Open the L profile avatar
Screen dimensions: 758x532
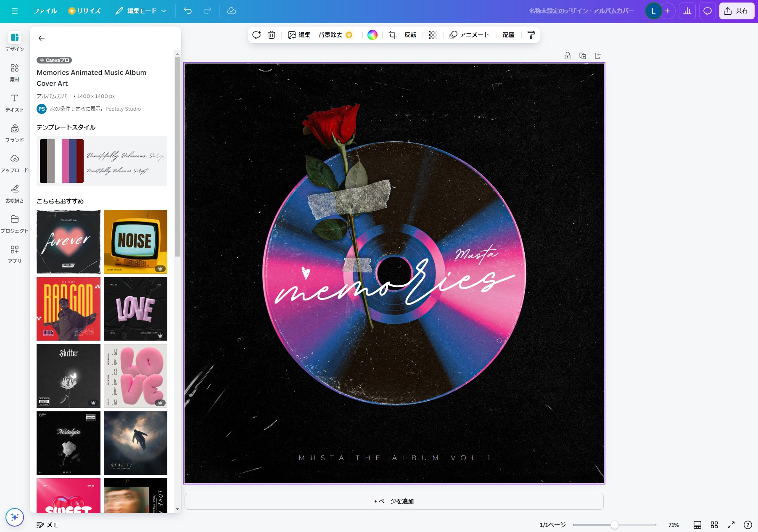[653, 11]
